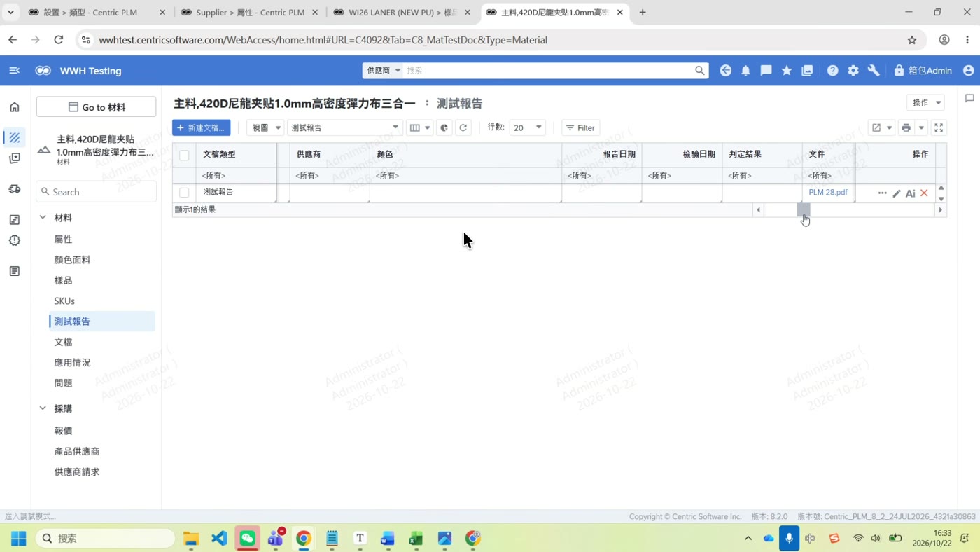980x552 pixels.
Task: Click the right arrow of the table's horizontal scrollbar
Action: (x=941, y=209)
